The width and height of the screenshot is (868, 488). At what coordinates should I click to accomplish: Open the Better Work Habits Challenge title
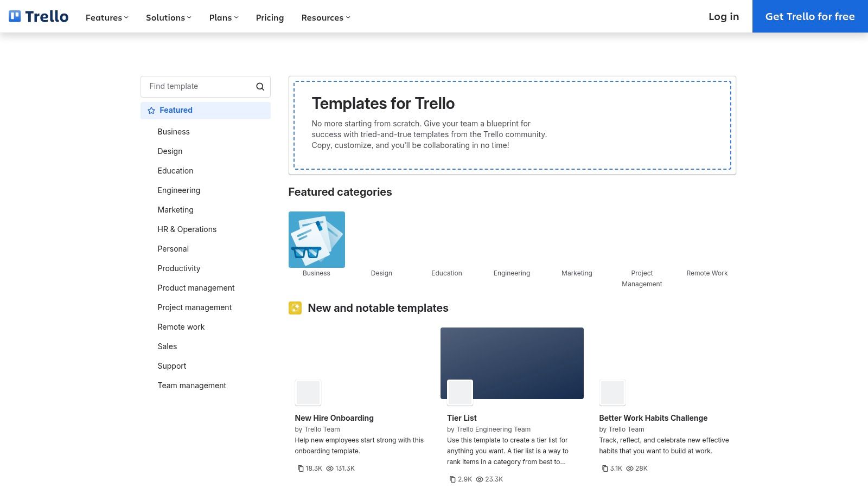653,418
